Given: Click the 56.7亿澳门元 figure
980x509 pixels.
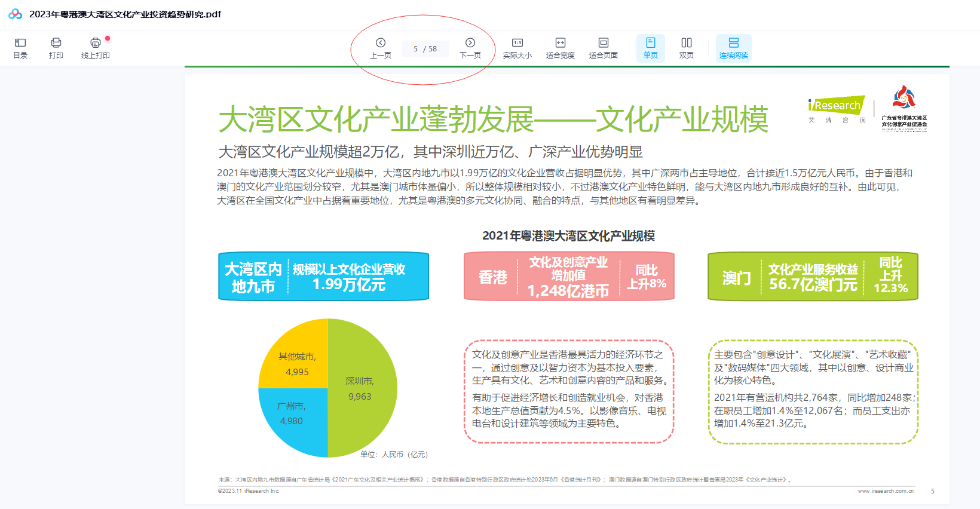Looking at the screenshot, I should coord(813,285).
